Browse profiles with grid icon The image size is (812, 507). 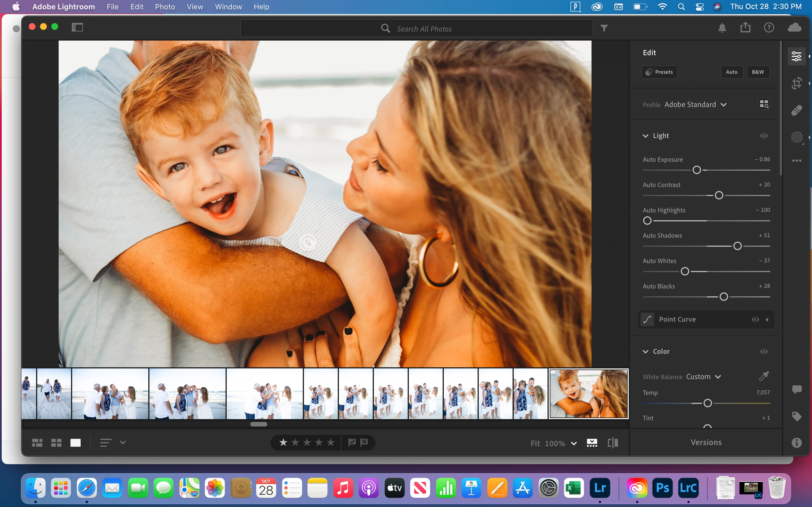point(764,104)
